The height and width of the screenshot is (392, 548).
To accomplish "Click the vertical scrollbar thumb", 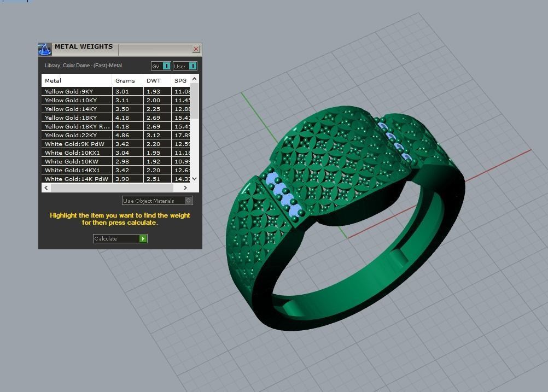I will 195,101.
